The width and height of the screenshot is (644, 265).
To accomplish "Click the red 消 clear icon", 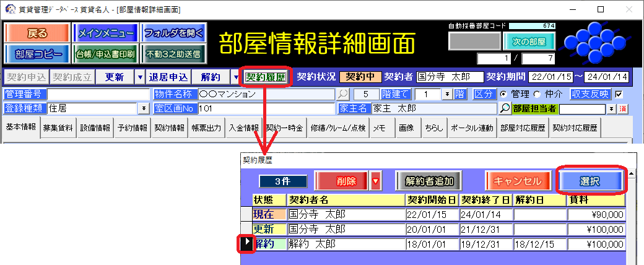I will pos(623,108).
